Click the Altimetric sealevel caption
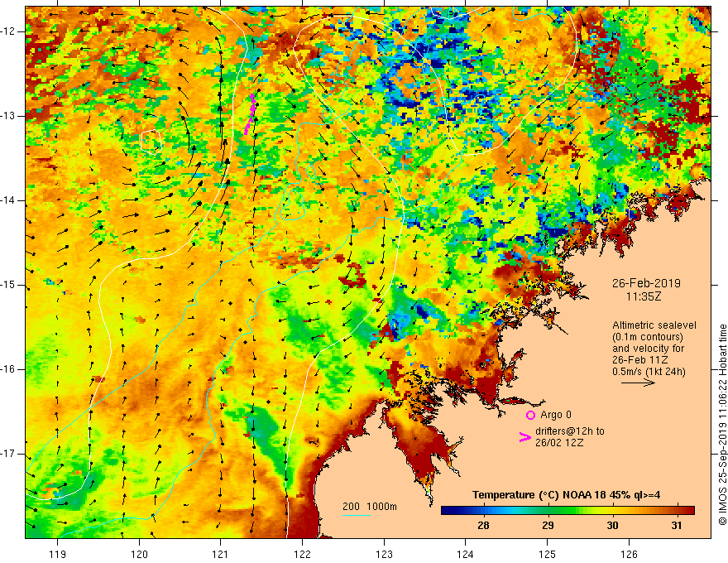The height and width of the screenshot is (563, 728). tap(654, 325)
